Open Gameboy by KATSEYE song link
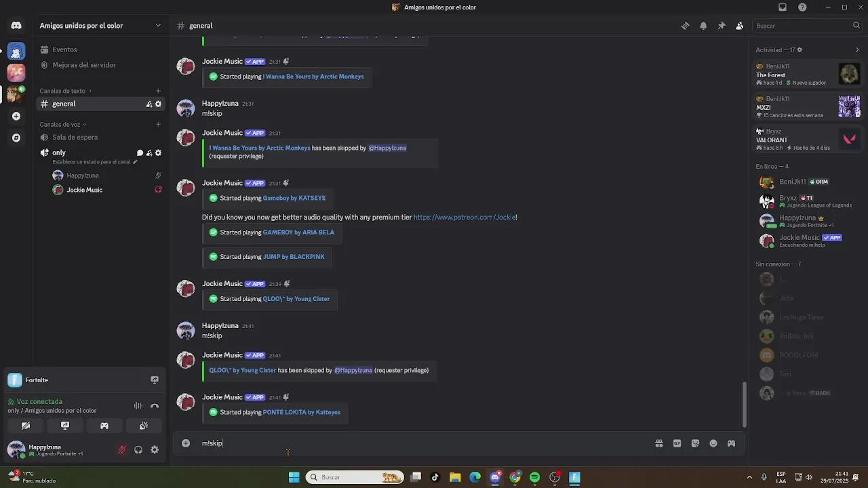The width and height of the screenshot is (868, 488). (294, 198)
